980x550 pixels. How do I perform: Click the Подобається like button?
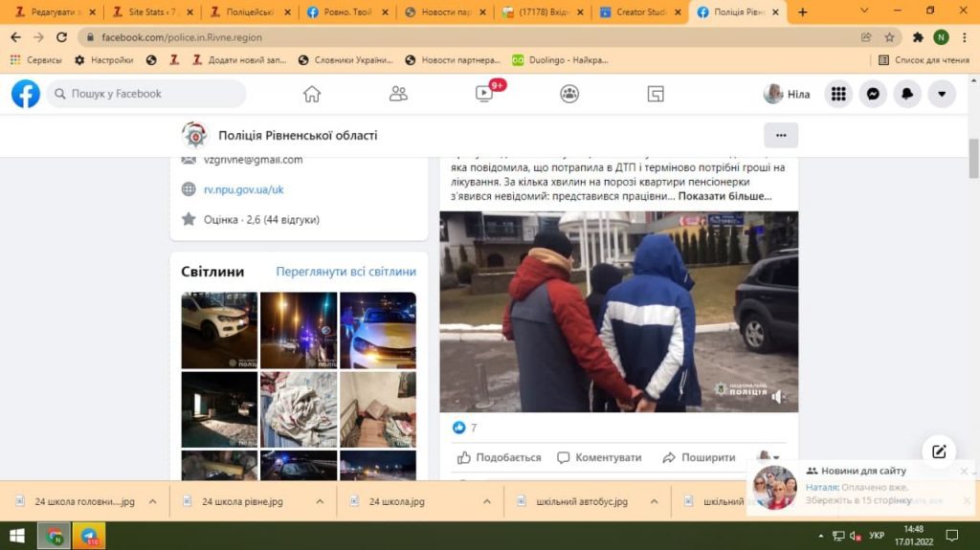coord(499,457)
